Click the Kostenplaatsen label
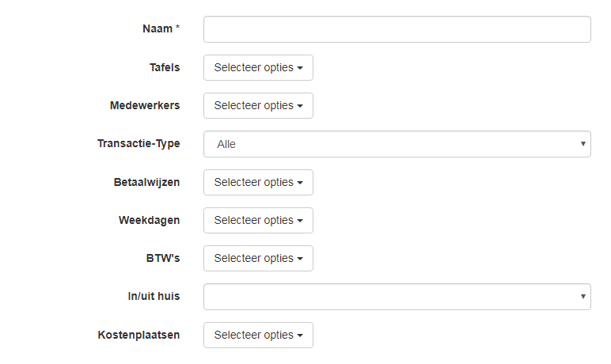This screenshot has height=364, width=611. (139, 336)
